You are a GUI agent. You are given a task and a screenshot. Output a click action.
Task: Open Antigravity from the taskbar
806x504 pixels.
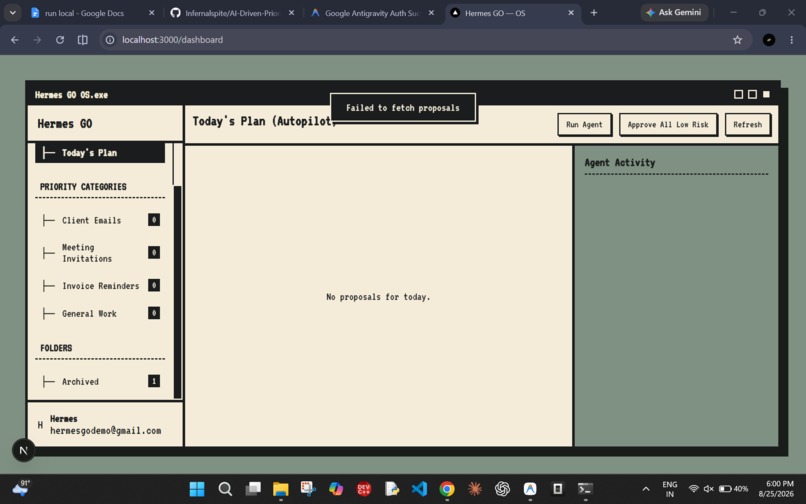pos(530,489)
